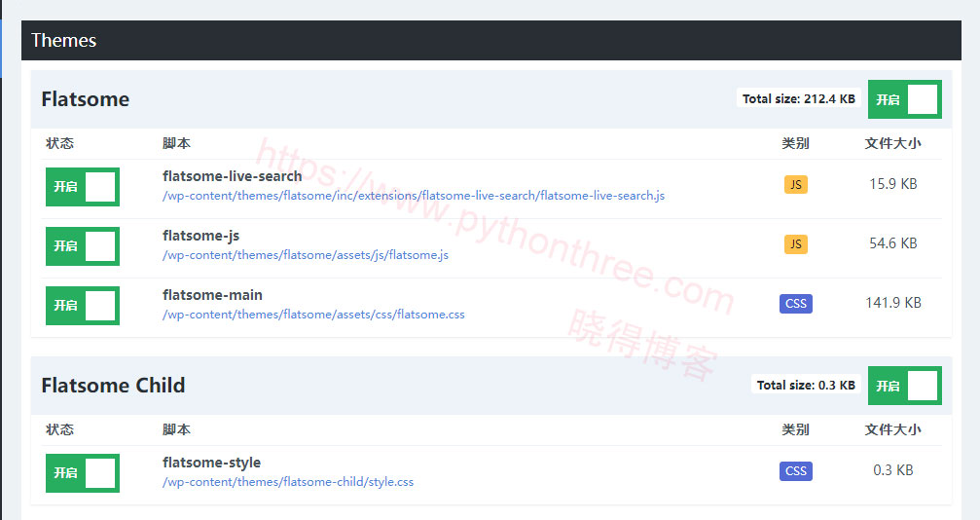
Task: Click the 脚本 column header in Flatsome table
Action: (x=176, y=143)
